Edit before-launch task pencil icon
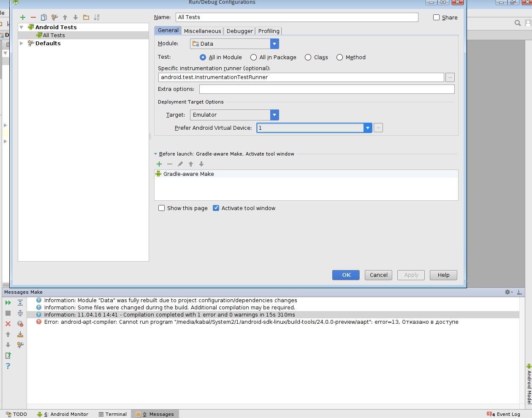The width and height of the screenshot is (532, 418). tap(180, 164)
